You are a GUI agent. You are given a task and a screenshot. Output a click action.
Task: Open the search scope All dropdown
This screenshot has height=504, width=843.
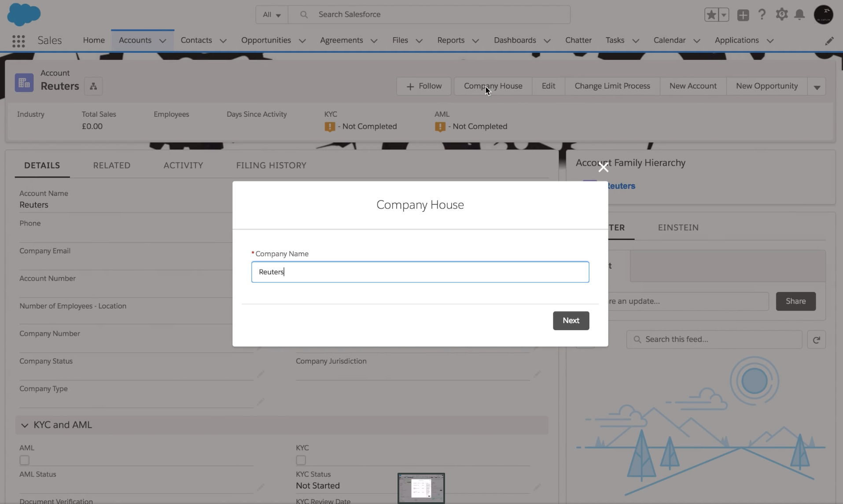pyautogui.click(x=272, y=15)
